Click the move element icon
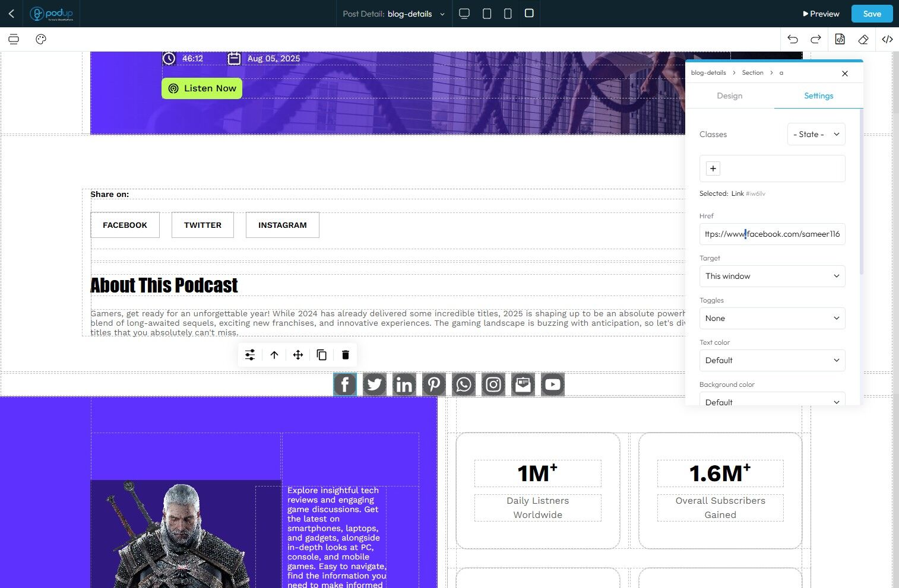899x588 pixels. [x=298, y=355]
